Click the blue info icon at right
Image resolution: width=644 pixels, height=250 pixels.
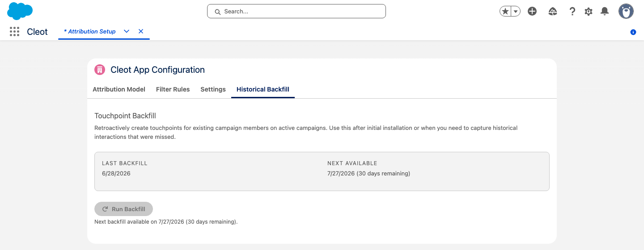[633, 32]
